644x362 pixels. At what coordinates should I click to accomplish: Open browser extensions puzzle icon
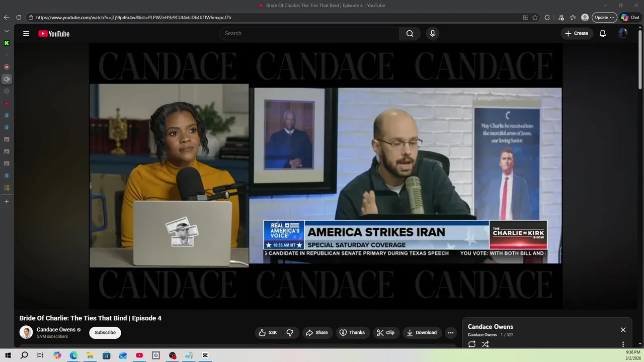click(x=547, y=17)
